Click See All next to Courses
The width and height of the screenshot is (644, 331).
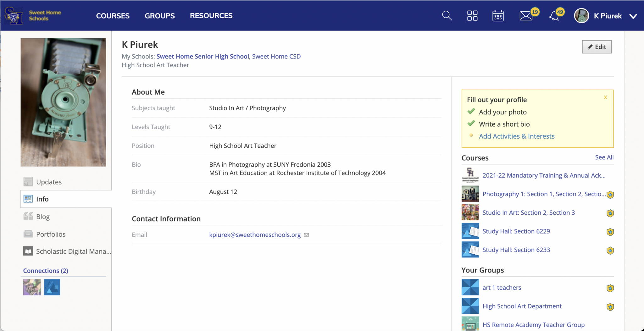pos(604,157)
